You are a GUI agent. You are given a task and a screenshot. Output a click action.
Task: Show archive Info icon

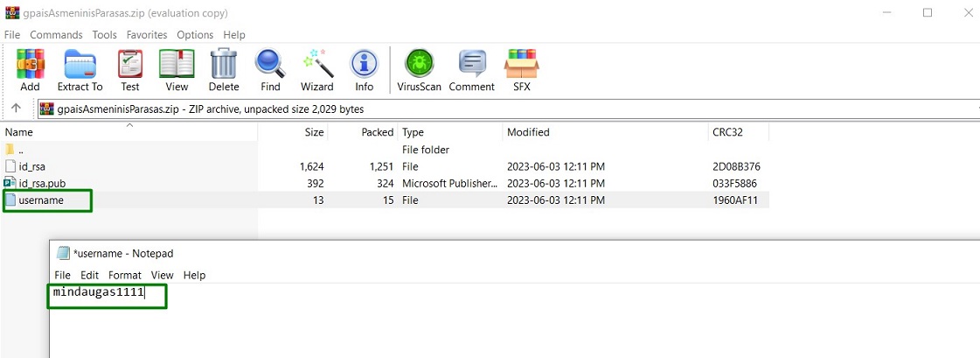click(364, 70)
